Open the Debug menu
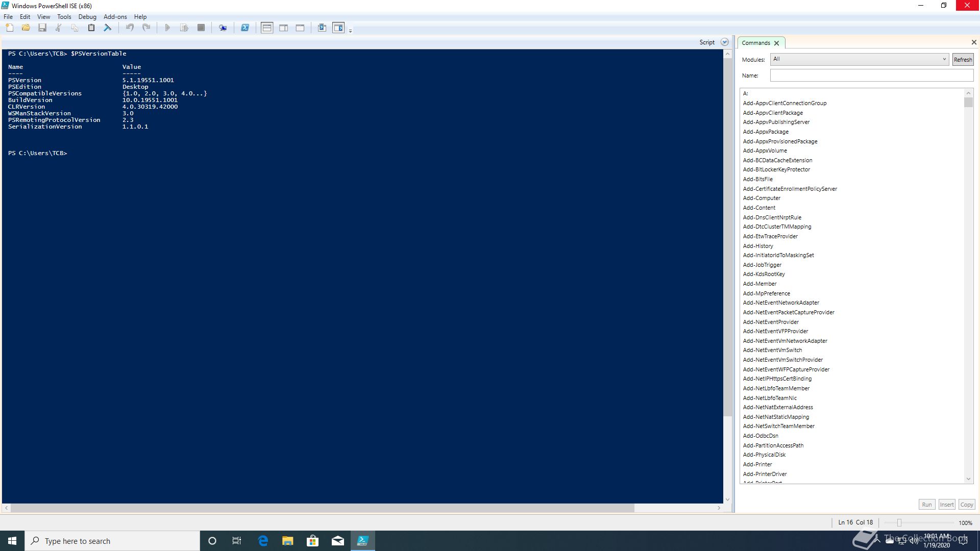 point(87,17)
